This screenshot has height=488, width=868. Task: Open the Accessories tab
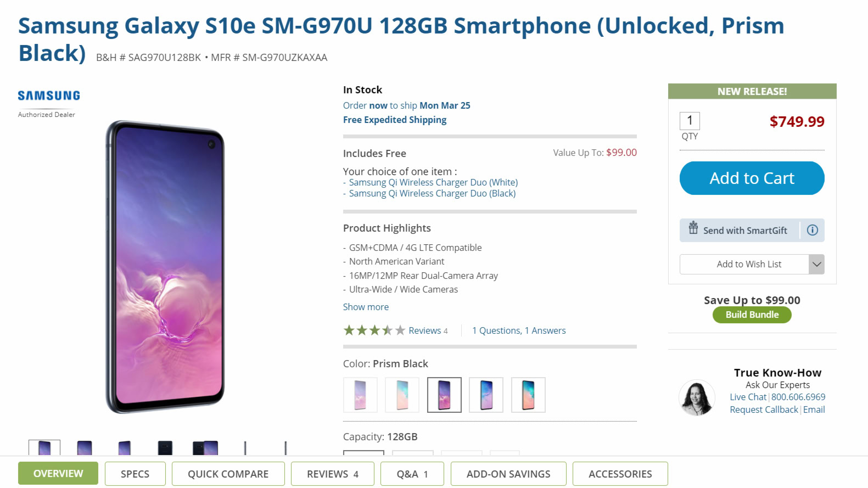coord(620,474)
